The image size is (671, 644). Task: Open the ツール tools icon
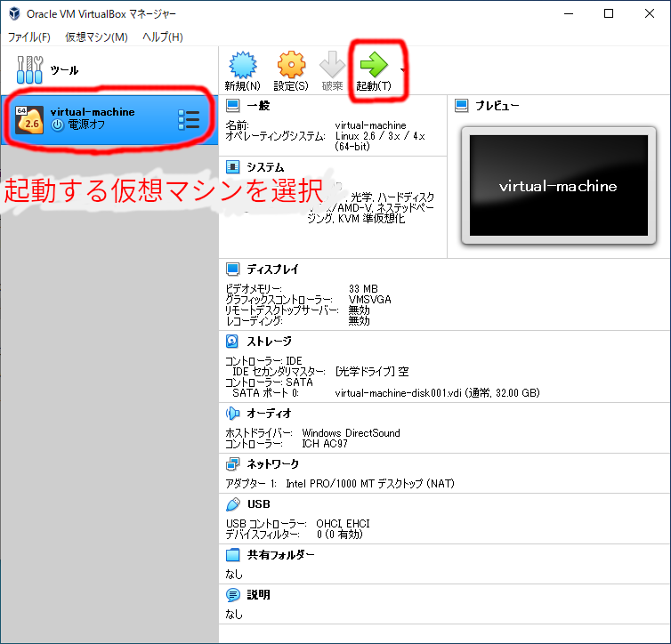pyautogui.click(x=29, y=69)
